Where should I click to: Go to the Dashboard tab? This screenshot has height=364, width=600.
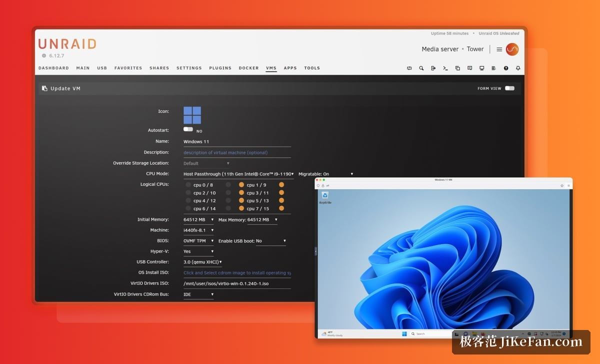pos(53,68)
